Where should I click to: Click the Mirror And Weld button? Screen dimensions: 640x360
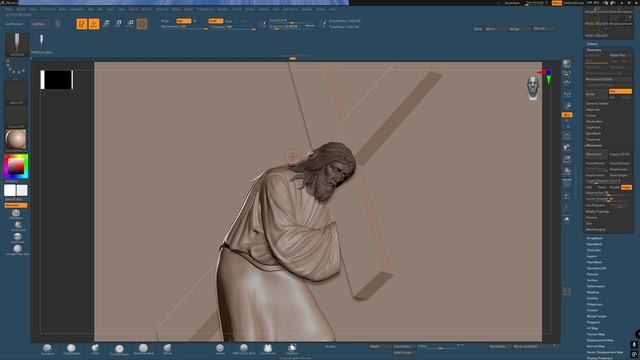click(532, 347)
